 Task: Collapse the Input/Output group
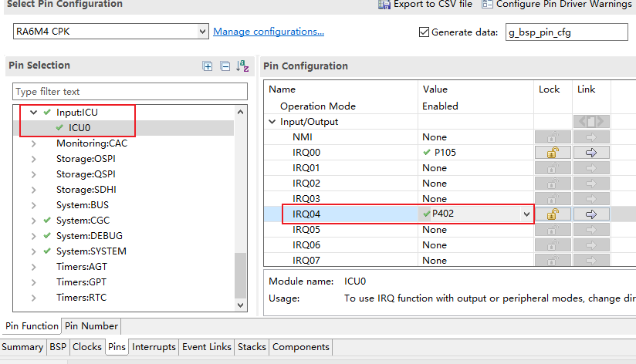coord(272,122)
